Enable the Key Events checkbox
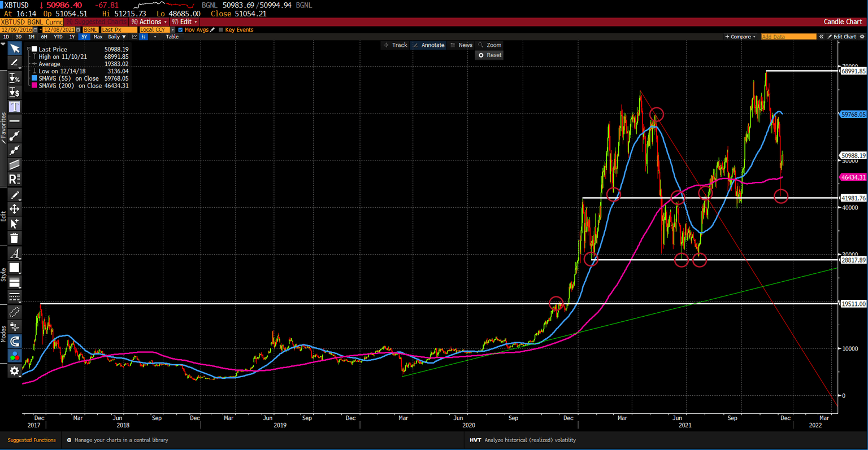 tap(221, 30)
